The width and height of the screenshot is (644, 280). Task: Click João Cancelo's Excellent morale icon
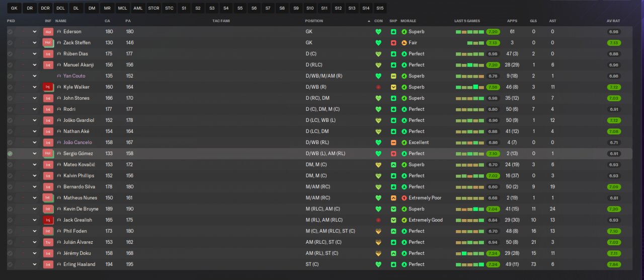(x=404, y=143)
